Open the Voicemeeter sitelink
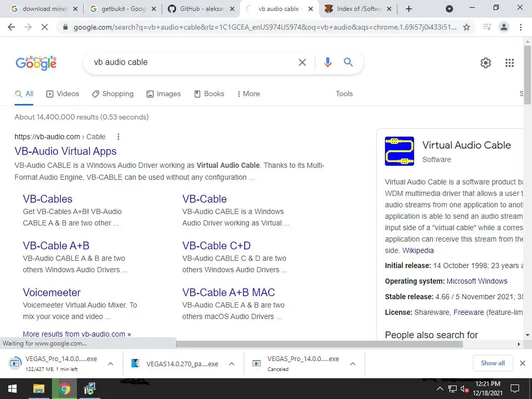The height and width of the screenshot is (399, 532). (52, 292)
